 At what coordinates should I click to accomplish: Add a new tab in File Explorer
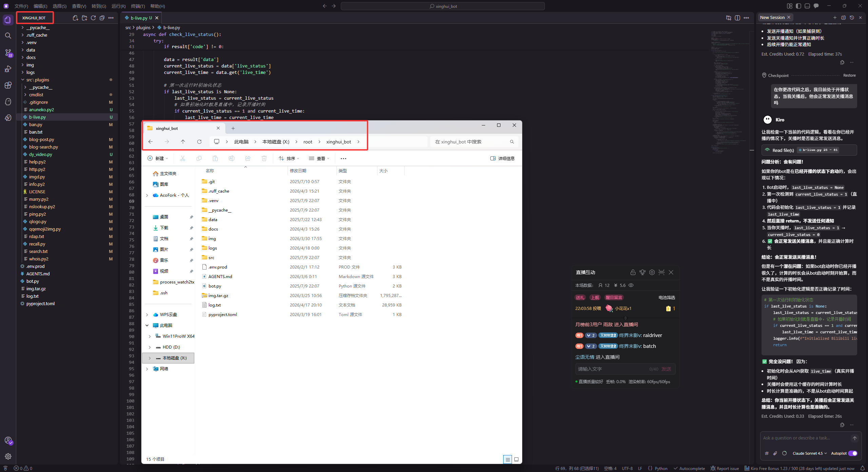click(233, 128)
